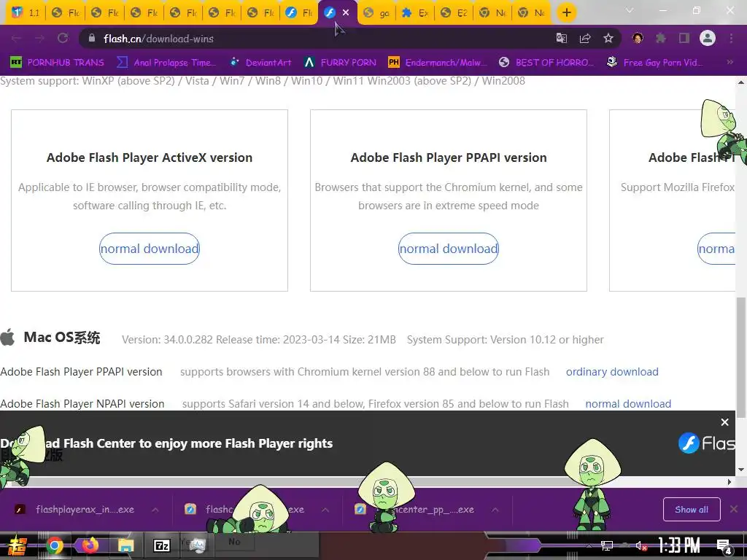Click the Adobe Flash Player PPAPI version heading
The width and height of the screenshot is (747, 560).
pos(449,157)
